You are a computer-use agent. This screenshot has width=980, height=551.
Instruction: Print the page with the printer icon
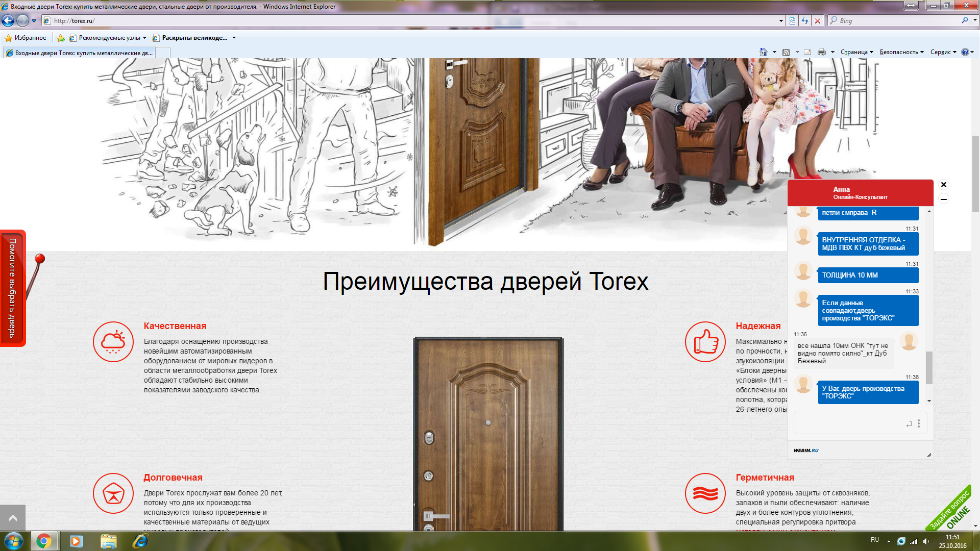[822, 52]
